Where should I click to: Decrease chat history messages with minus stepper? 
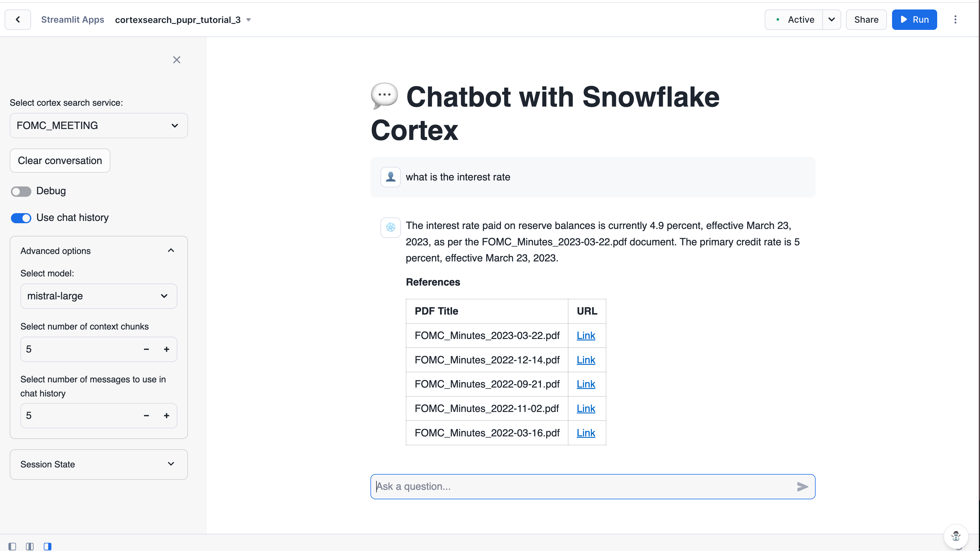point(147,416)
